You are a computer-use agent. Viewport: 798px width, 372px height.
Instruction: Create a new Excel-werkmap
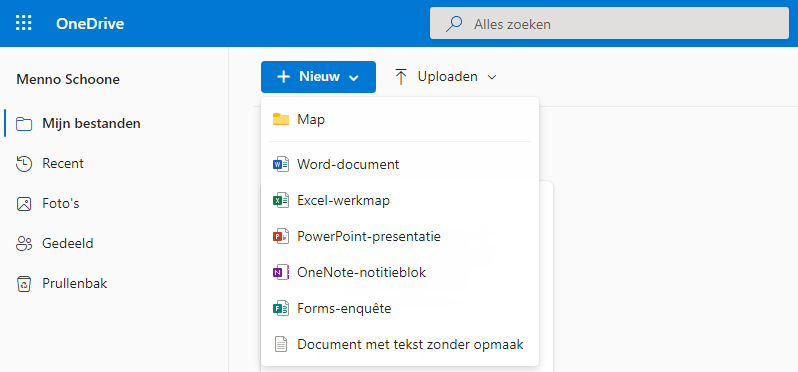tap(400, 201)
